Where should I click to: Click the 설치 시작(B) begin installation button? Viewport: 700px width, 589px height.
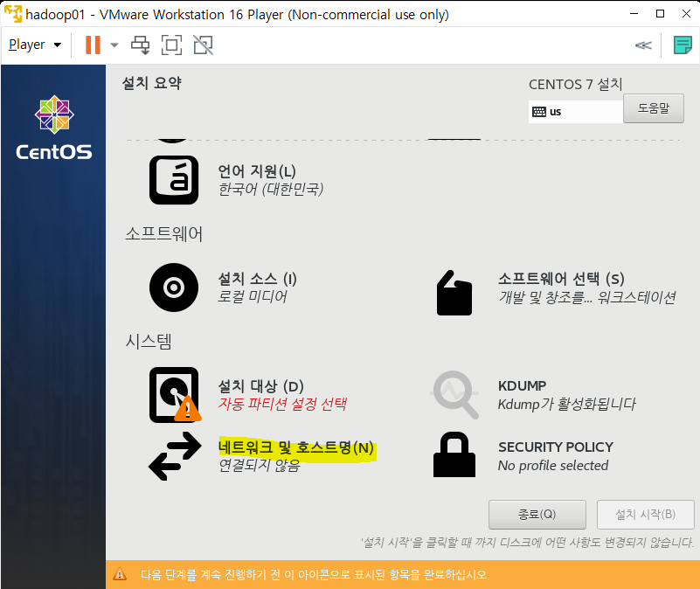646,515
